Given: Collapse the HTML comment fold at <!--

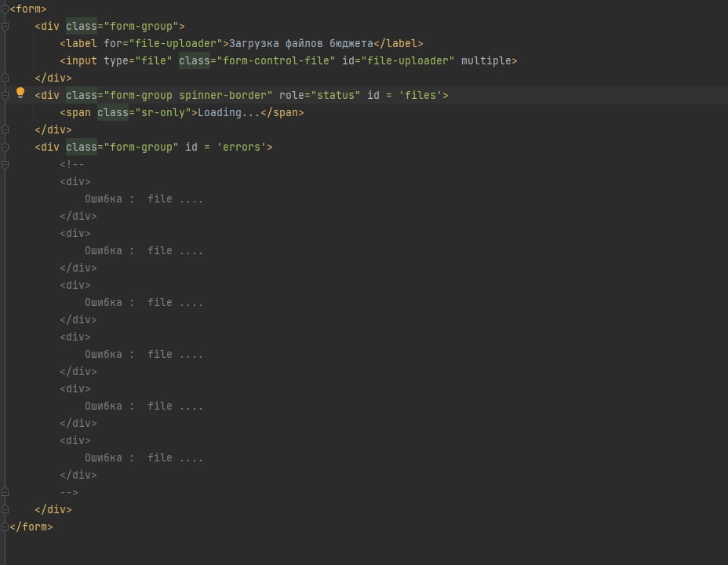Looking at the screenshot, I should click(x=5, y=164).
